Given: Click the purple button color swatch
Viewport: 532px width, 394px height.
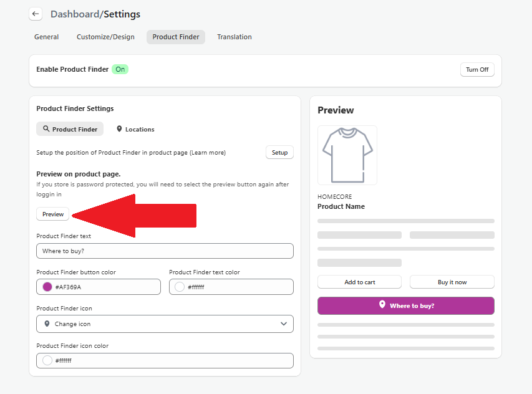Looking at the screenshot, I should pos(47,287).
